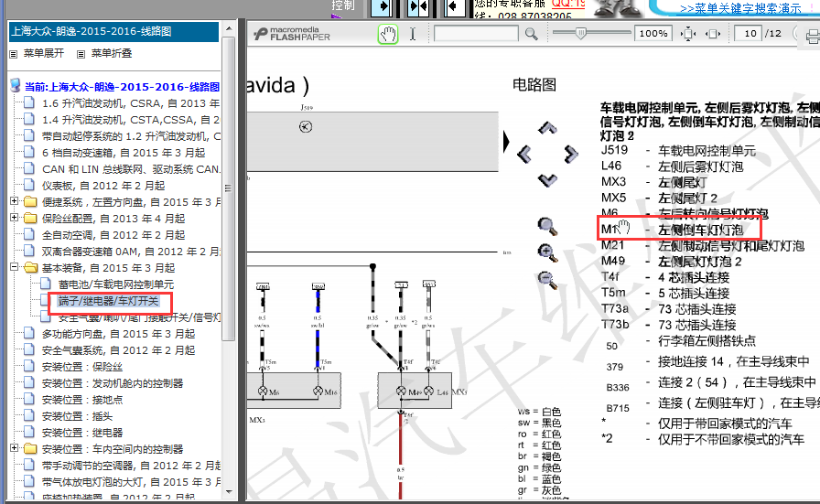Expand the 便捷系统 folder node
820x504 pixels.
coord(14,200)
